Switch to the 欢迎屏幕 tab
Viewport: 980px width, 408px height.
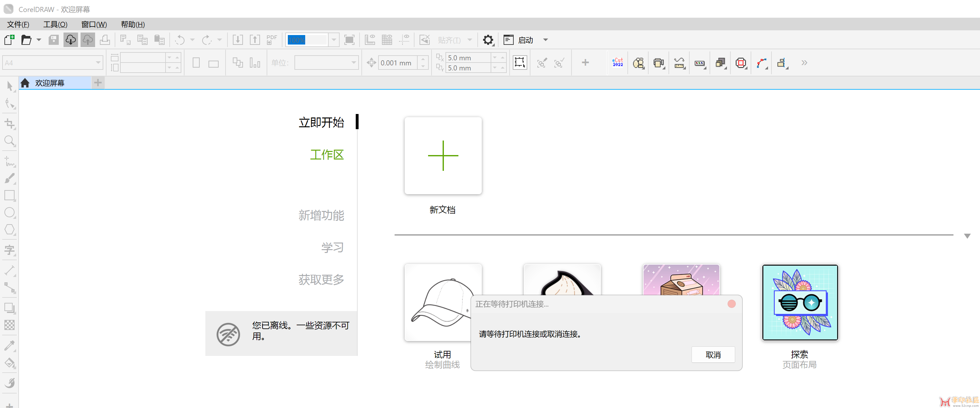(55, 83)
